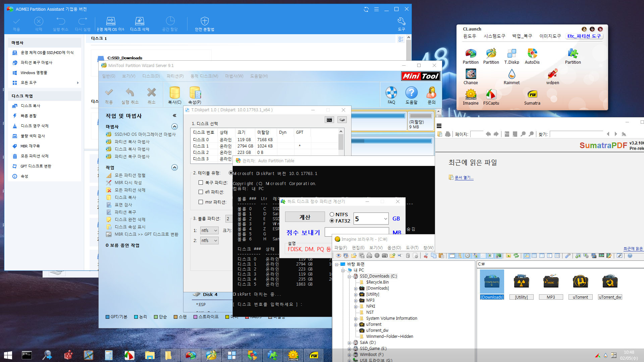Switch to 시스템도구 tab in CLaunch

(494, 36)
